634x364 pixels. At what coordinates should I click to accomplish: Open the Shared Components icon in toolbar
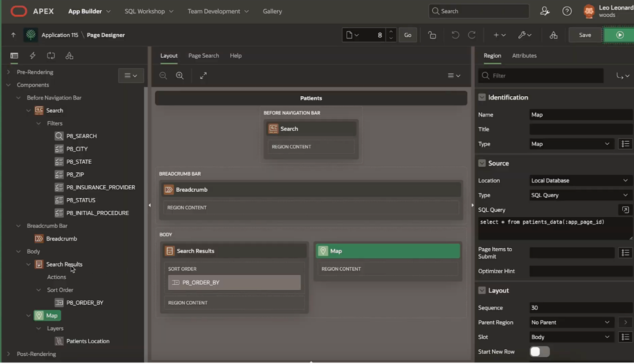[x=553, y=35]
